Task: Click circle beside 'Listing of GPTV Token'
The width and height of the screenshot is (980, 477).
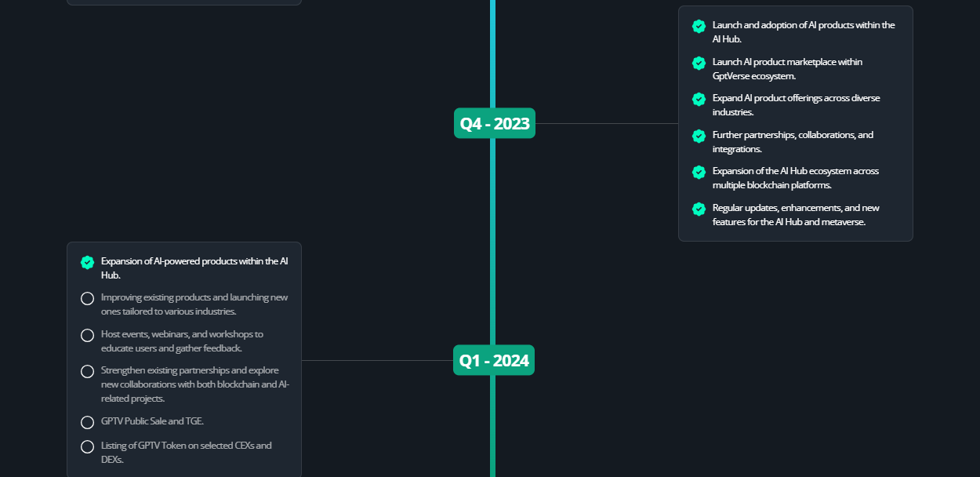Action: [x=88, y=446]
